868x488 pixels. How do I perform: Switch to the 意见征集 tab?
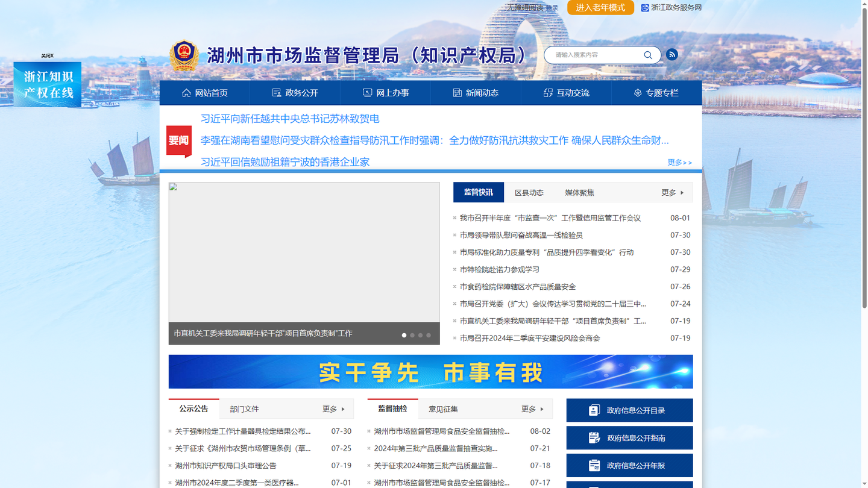(x=443, y=409)
